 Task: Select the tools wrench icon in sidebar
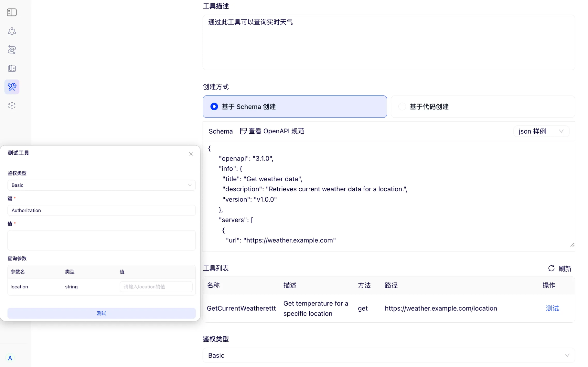(x=12, y=87)
